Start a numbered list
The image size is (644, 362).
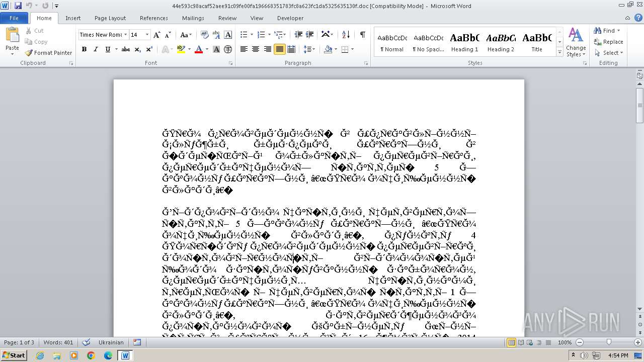click(x=261, y=35)
